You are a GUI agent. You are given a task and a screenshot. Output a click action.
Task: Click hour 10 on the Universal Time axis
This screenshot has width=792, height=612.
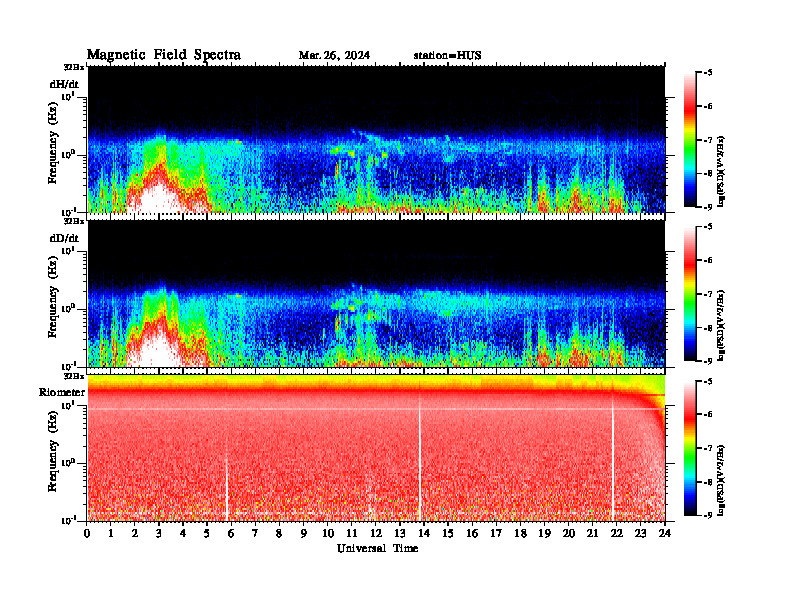pos(328,533)
